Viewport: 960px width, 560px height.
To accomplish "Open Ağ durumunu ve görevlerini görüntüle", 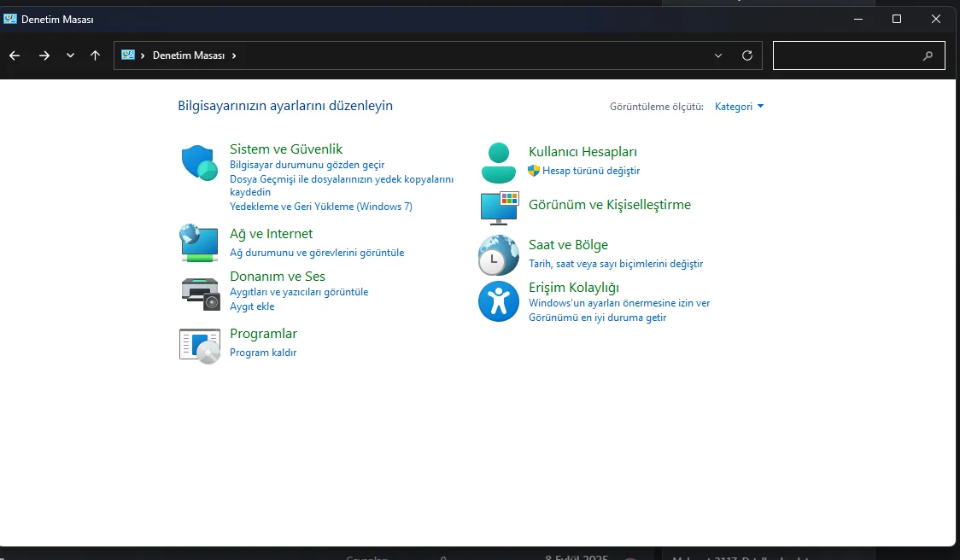I will (x=317, y=253).
